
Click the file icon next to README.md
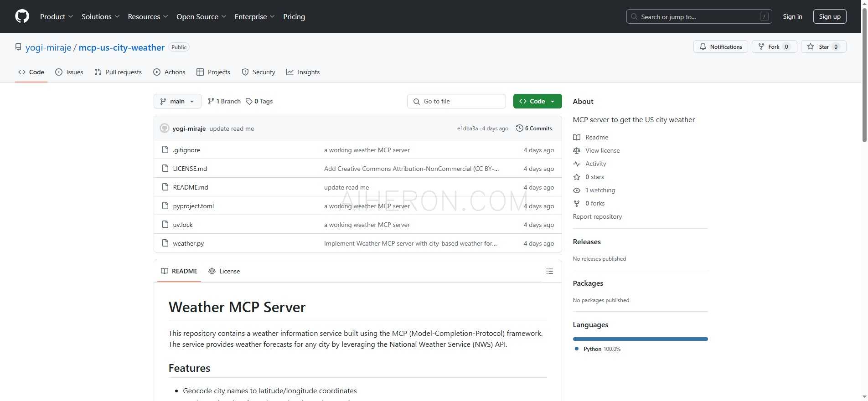165,187
